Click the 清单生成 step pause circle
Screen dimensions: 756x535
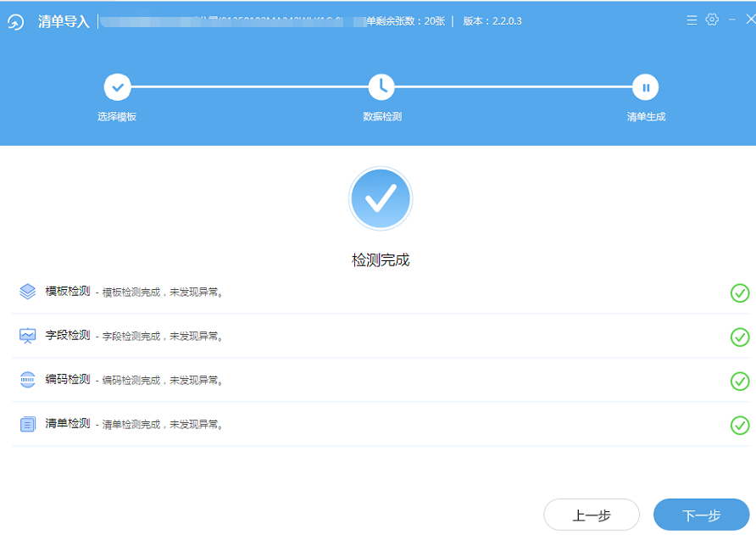click(x=646, y=86)
